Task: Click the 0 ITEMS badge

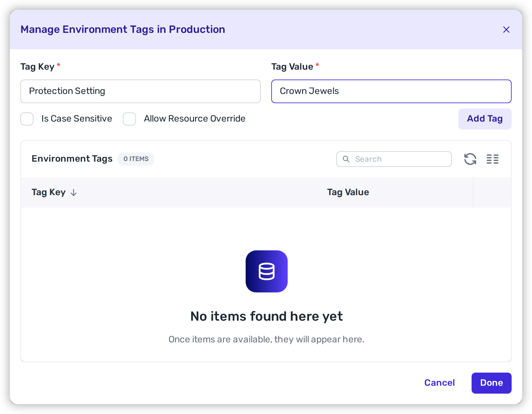Action: click(136, 159)
